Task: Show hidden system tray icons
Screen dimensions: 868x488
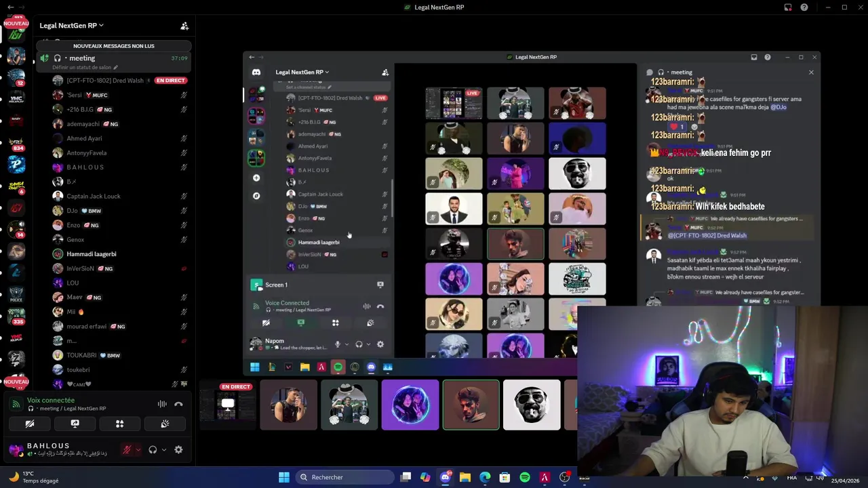Action: [x=746, y=477]
